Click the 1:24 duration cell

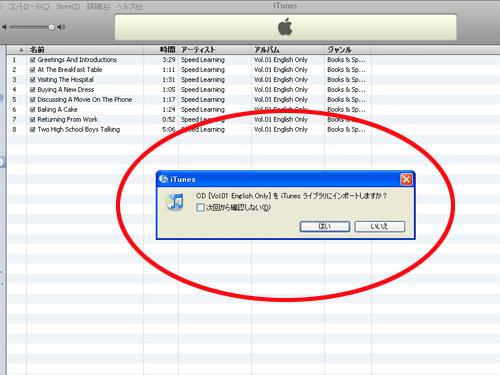point(169,110)
